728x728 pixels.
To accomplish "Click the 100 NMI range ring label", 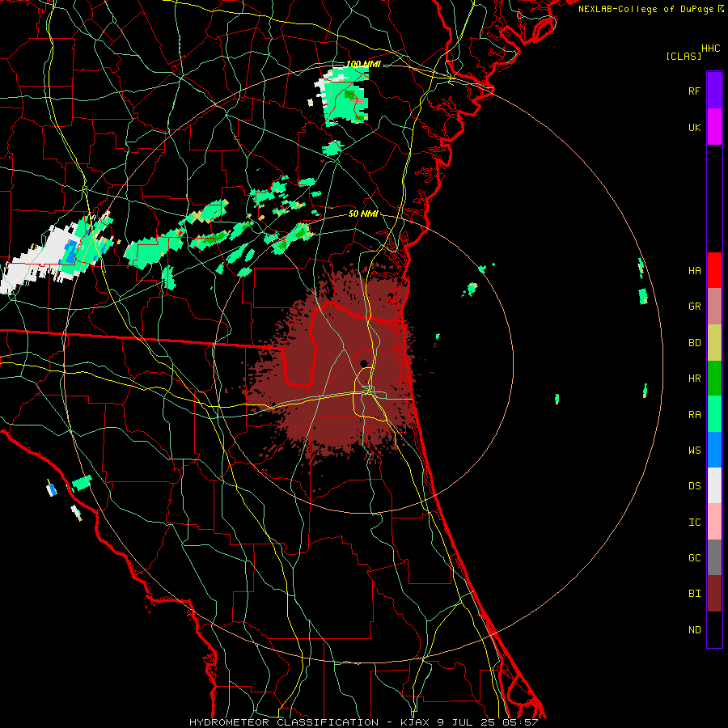I will [x=363, y=64].
